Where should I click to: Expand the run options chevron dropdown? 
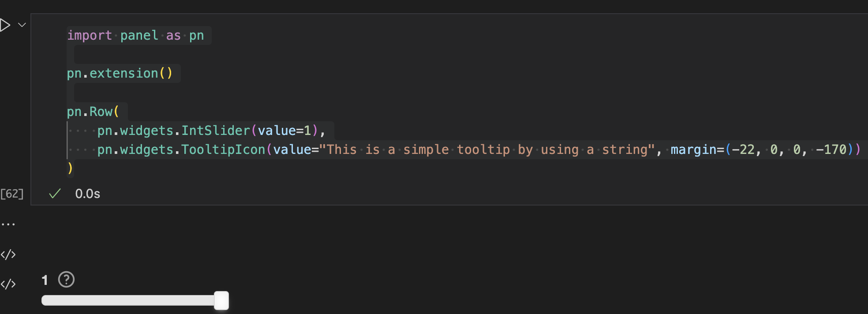[21, 25]
